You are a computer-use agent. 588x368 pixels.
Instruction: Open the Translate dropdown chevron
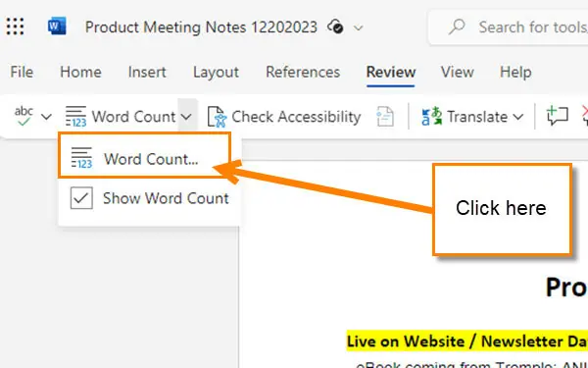(517, 117)
